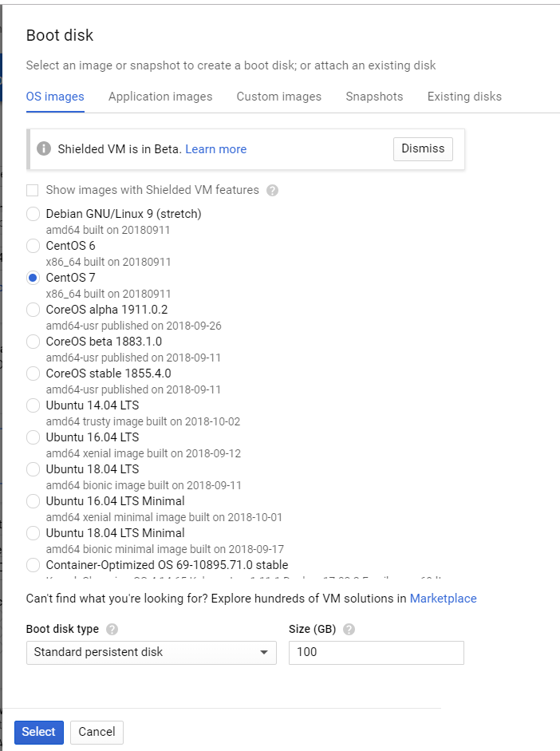Open the Learn more link
This screenshot has width=560, height=751.
click(x=215, y=149)
